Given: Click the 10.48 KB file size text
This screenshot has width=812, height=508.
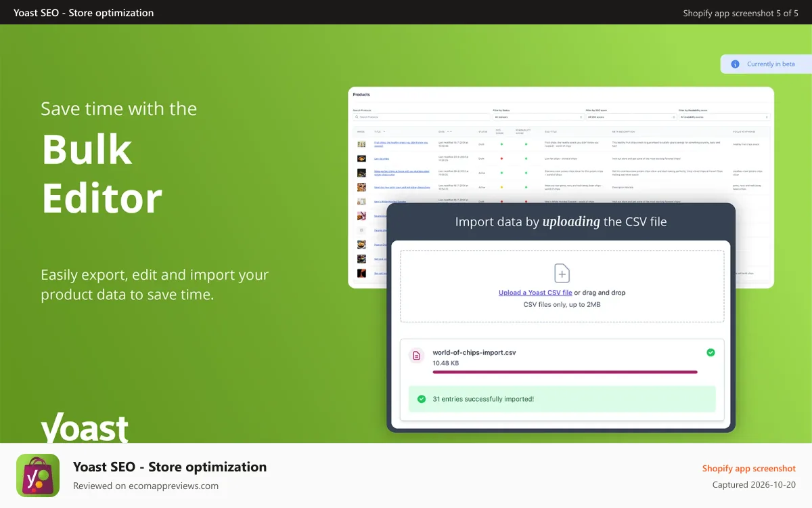Looking at the screenshot, I should [x=446, y=363].
